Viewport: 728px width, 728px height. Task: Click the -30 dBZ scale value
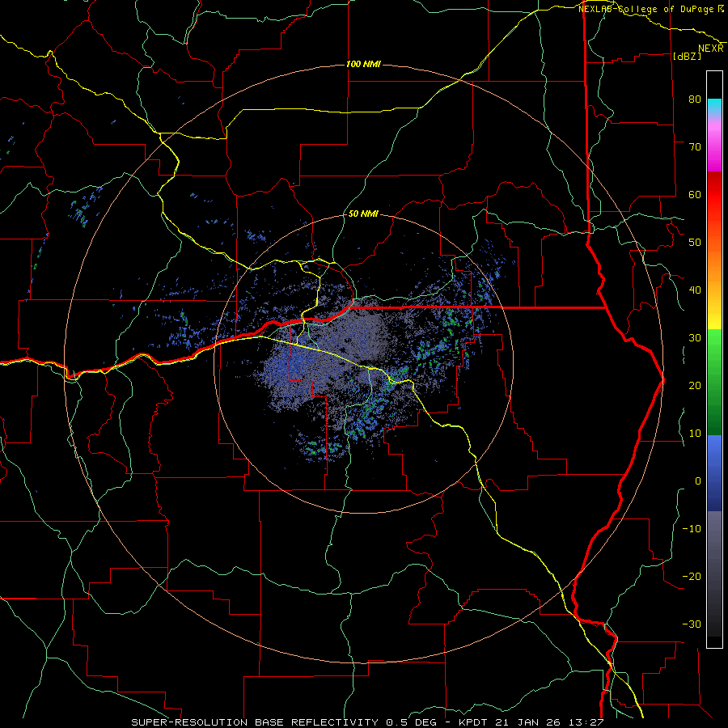pyautogui.click(x=692, y=624)
